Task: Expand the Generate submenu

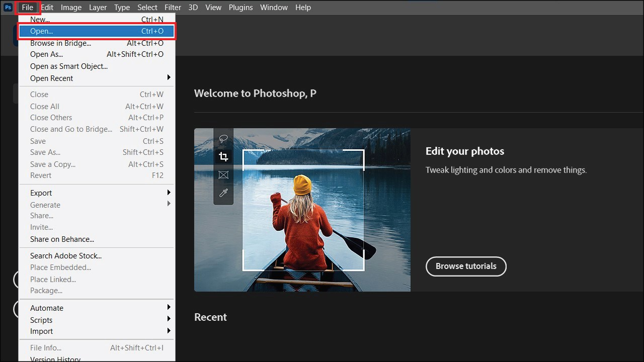Action: pyautogui.click(x=45, y=205)
